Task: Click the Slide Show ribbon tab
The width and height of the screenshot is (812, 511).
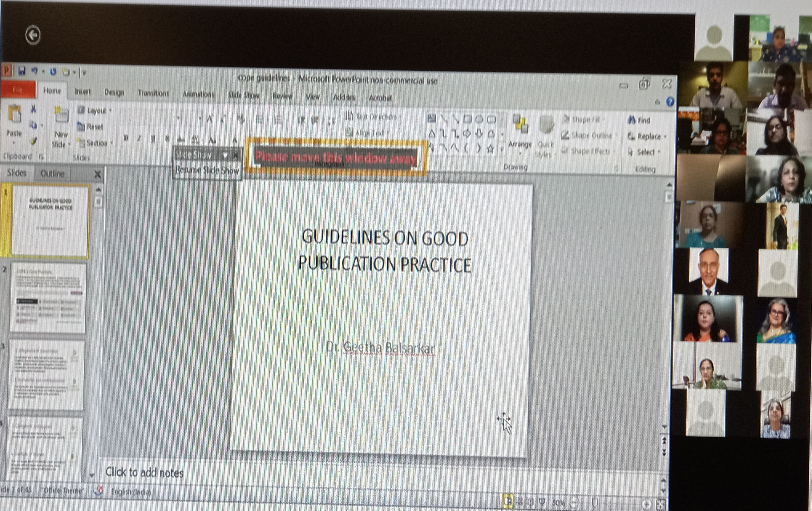Action: coord(244,95)
